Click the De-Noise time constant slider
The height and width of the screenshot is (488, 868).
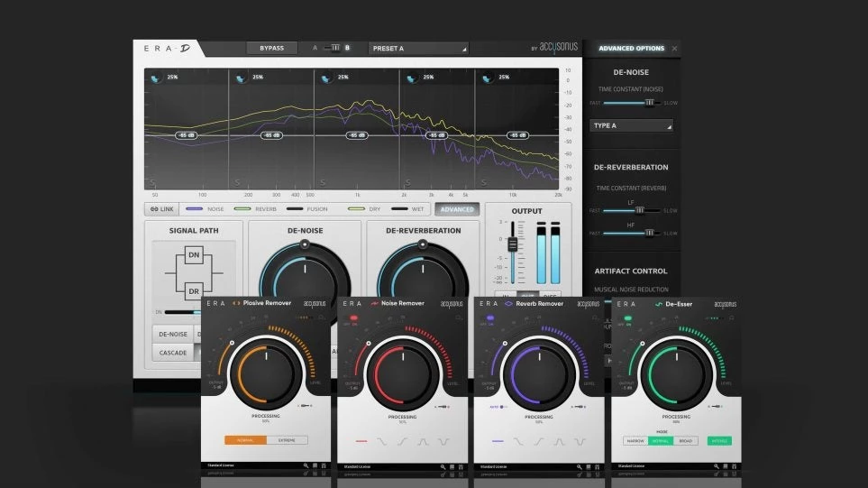point(648,103)
